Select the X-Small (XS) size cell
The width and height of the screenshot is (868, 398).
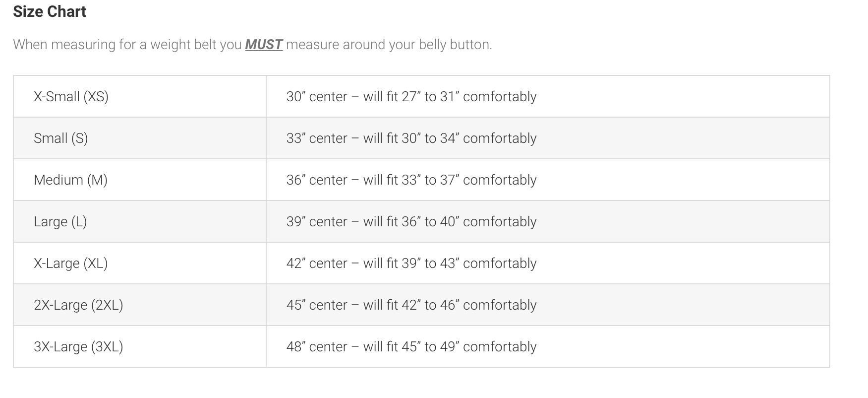[140, 96]
